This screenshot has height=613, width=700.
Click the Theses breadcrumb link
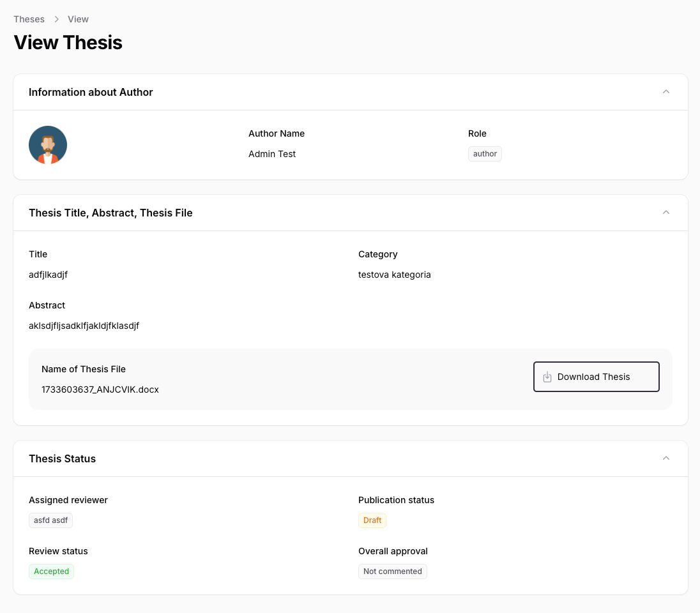[29, 19]
